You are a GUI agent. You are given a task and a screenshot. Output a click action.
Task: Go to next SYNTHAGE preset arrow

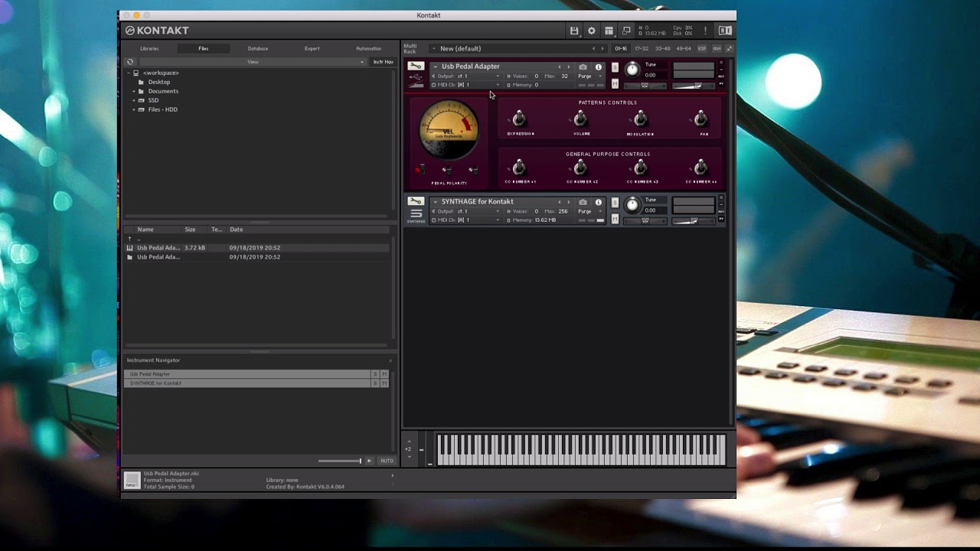point(568,202)
